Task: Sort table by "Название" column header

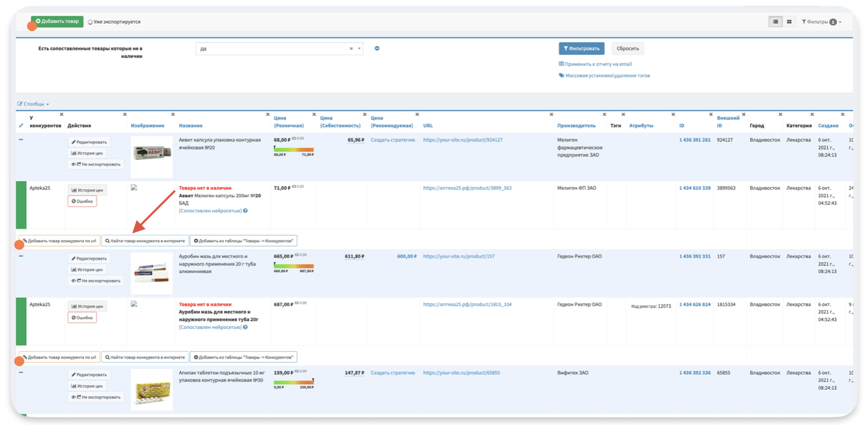Action: point(191,125)
